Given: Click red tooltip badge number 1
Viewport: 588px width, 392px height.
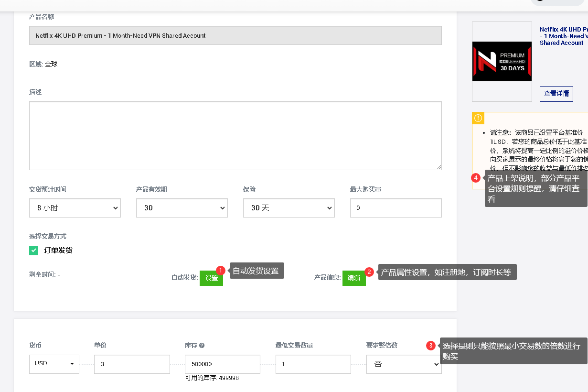Looking at the screenshot, I should click(x=220, y=271).
